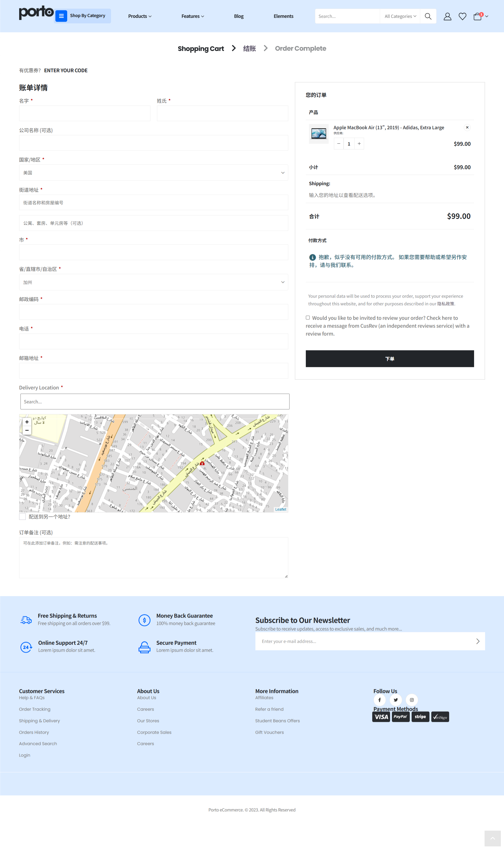
Task: Open the All Categories search dropdown
Action: [x=400, y=16]
